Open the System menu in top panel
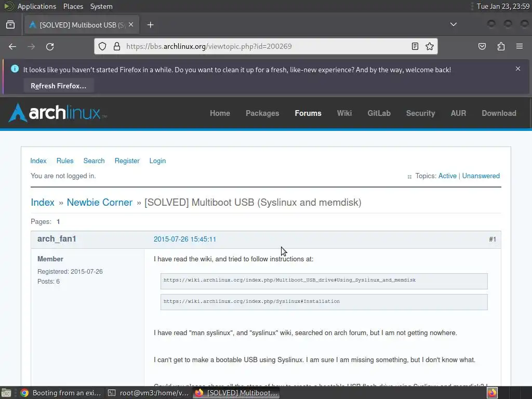Screen dimensions: 532x399 coord(101,6)
